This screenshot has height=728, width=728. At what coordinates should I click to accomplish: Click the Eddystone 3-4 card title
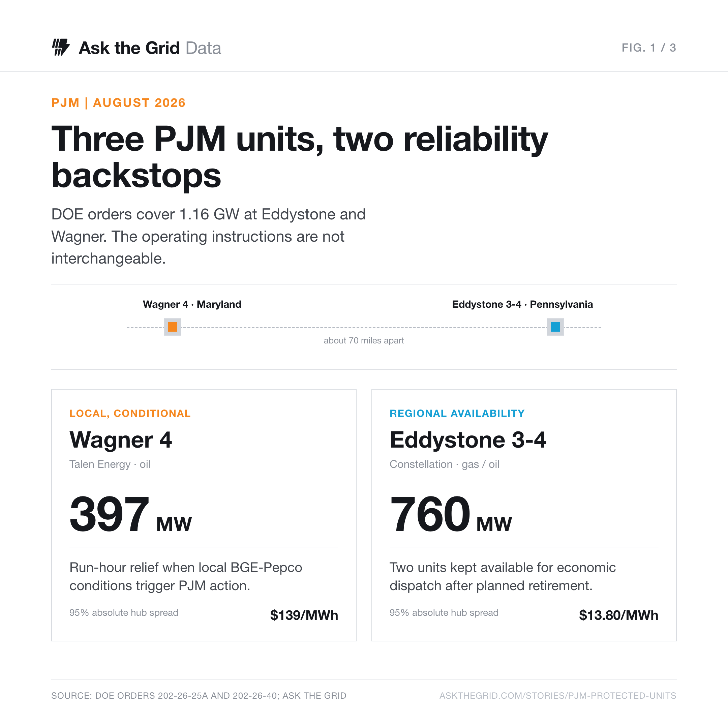467,440
